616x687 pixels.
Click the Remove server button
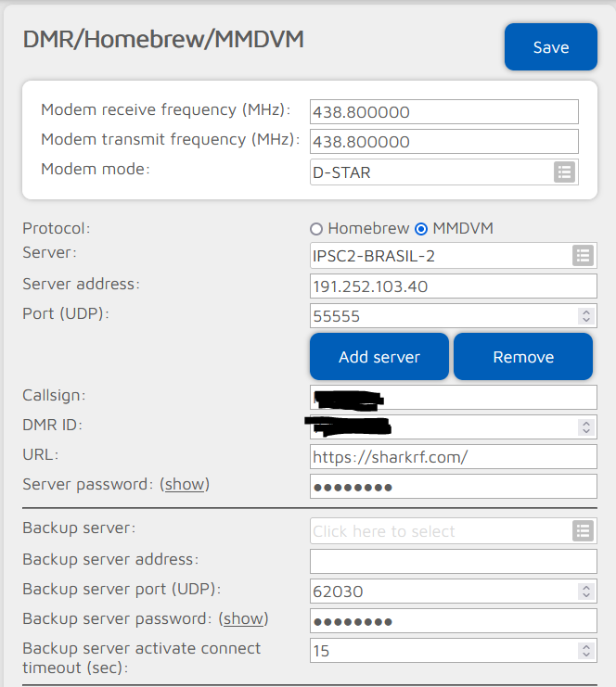coord(523,357)
